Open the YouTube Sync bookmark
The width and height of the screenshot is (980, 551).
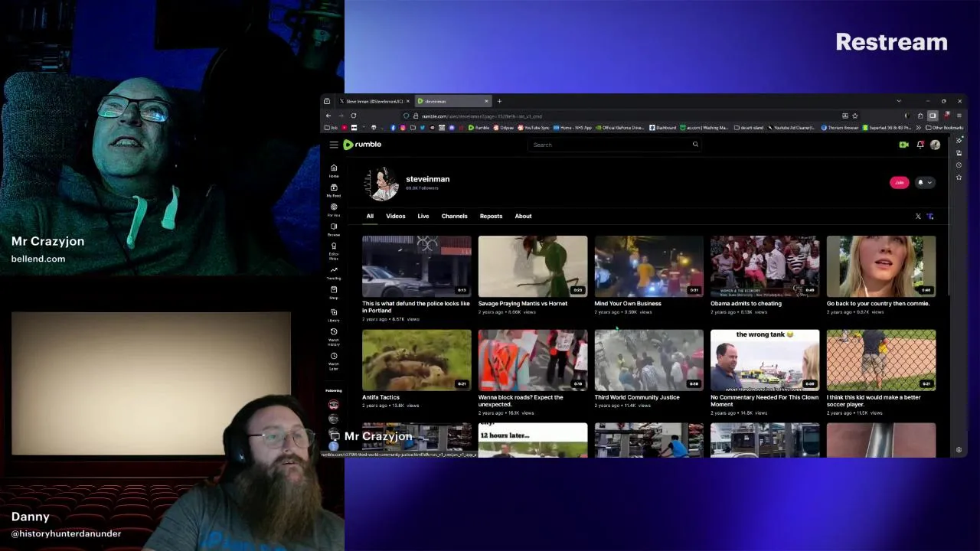pos(534,128)
